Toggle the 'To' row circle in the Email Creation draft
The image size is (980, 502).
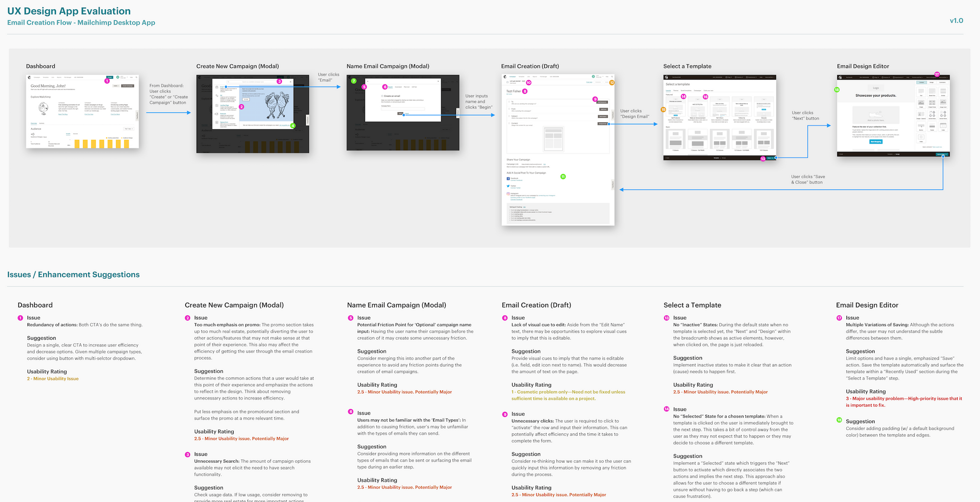click(x=508, y=102)
